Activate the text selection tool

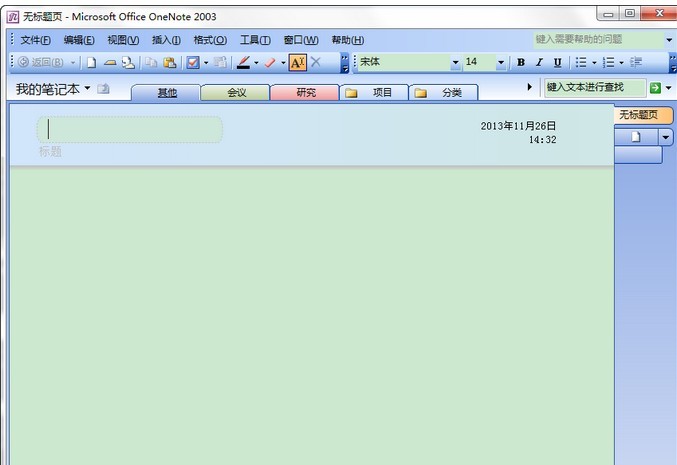pyautogui.click(x=298, y=63)
